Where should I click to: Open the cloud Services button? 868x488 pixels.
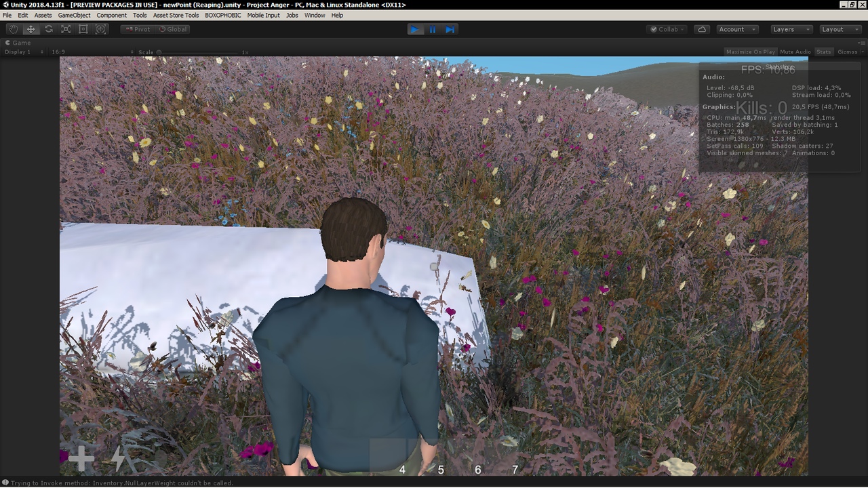pos(702,29)
